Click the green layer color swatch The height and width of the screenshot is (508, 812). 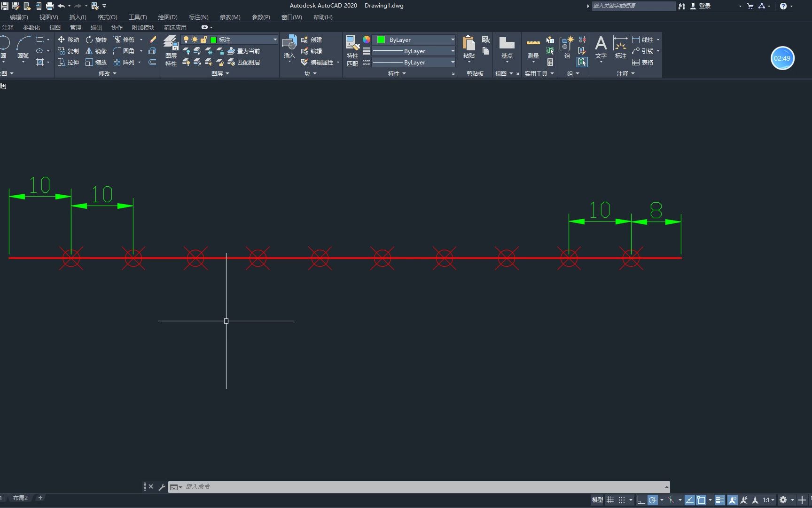[213, 40]
